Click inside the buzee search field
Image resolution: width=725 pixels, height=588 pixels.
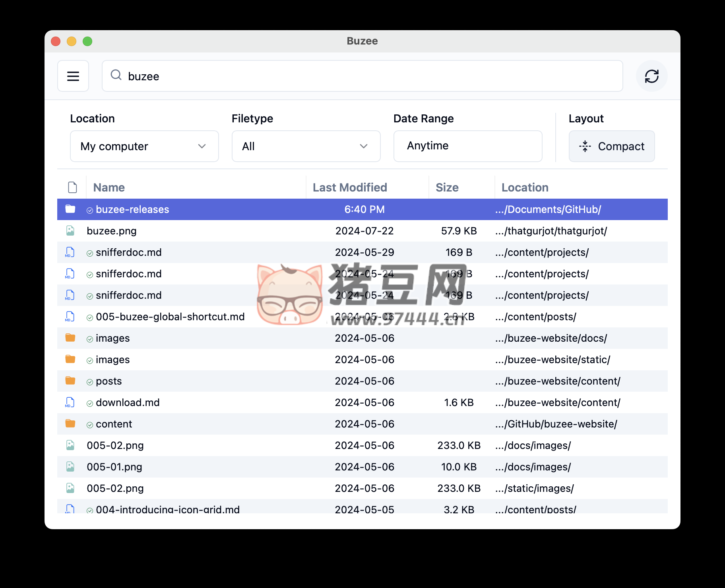pos(278,76)
